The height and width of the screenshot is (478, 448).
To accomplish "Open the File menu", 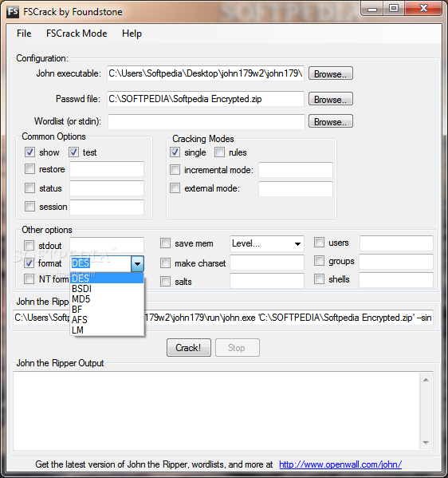I will pos(24,34).
